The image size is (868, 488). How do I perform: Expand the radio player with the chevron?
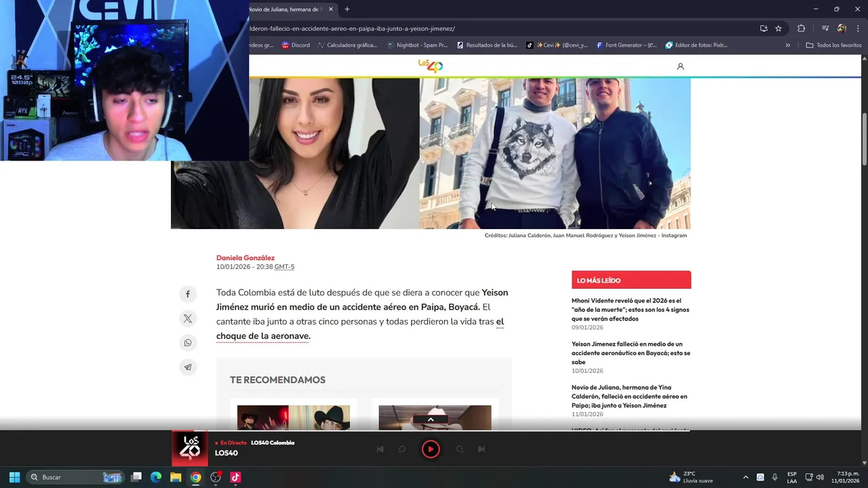pyautogui.click(x=431, y=420)
